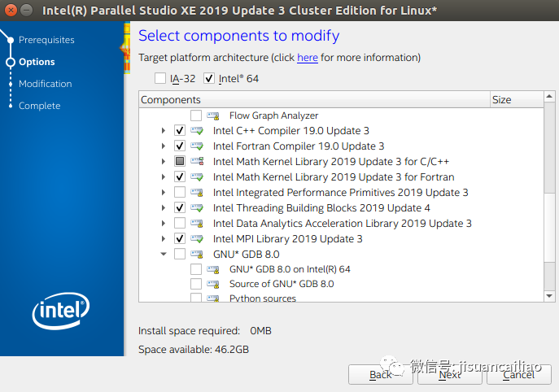Check Source of GNU* GDB 8.0 checkbox

pyautogui.click(x=196, y=284)
